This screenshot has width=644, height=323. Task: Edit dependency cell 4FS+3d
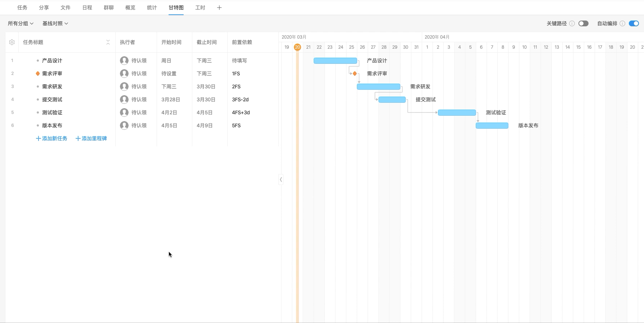coord(241,112)
